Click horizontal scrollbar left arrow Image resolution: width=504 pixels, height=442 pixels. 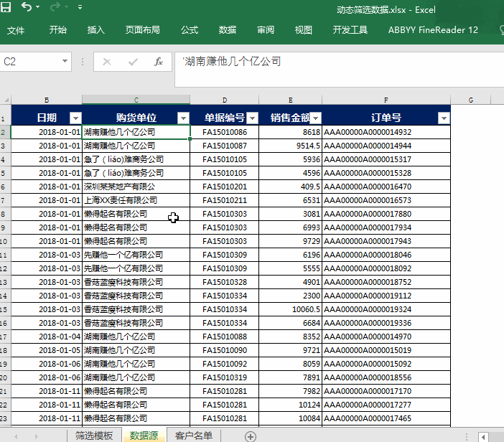(483, 437)
